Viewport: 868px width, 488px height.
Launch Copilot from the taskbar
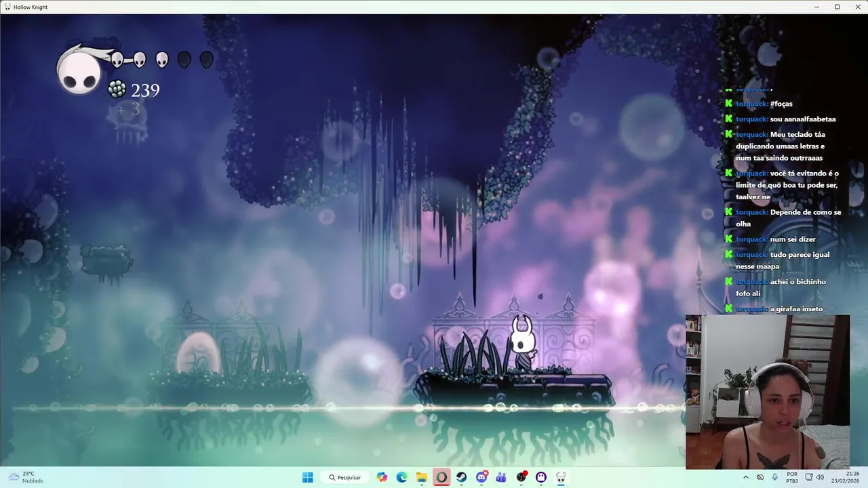pos(382,477)
